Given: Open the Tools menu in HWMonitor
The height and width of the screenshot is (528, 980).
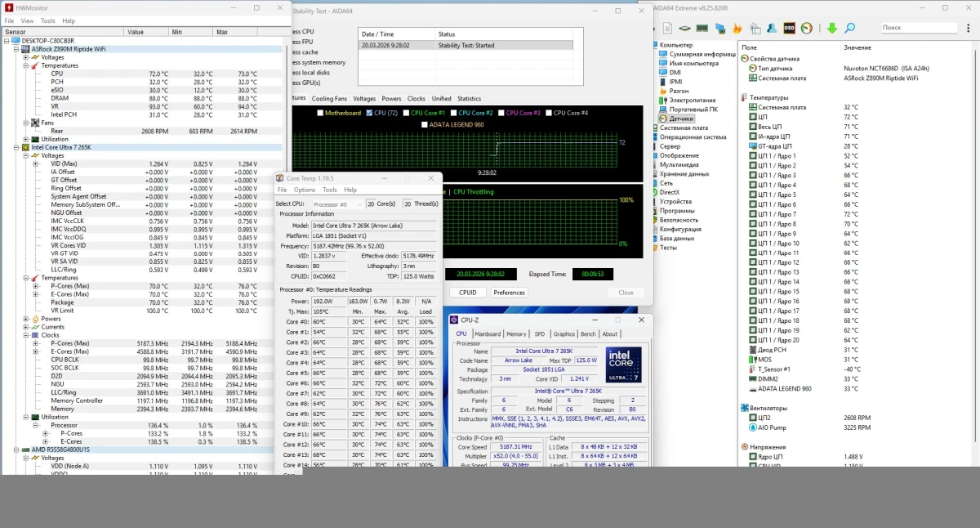Looking at the screenshot, I should click(x=48, y=20).
